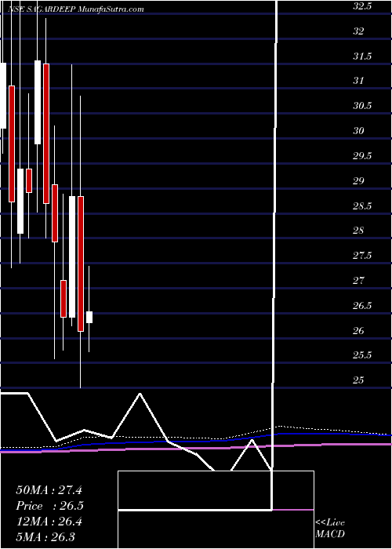Click the 25 price axis label
Screen dimensions: 392x549
tap(358, 380)
